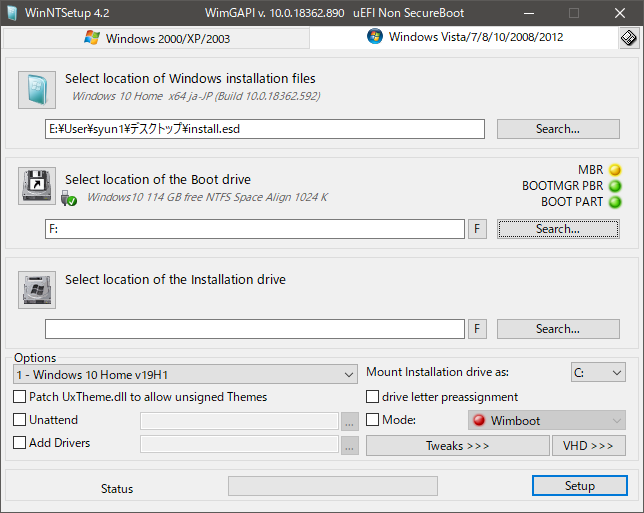Click Search for the Installation drive
The image size is (644, 513).
[x=558, y=329]
